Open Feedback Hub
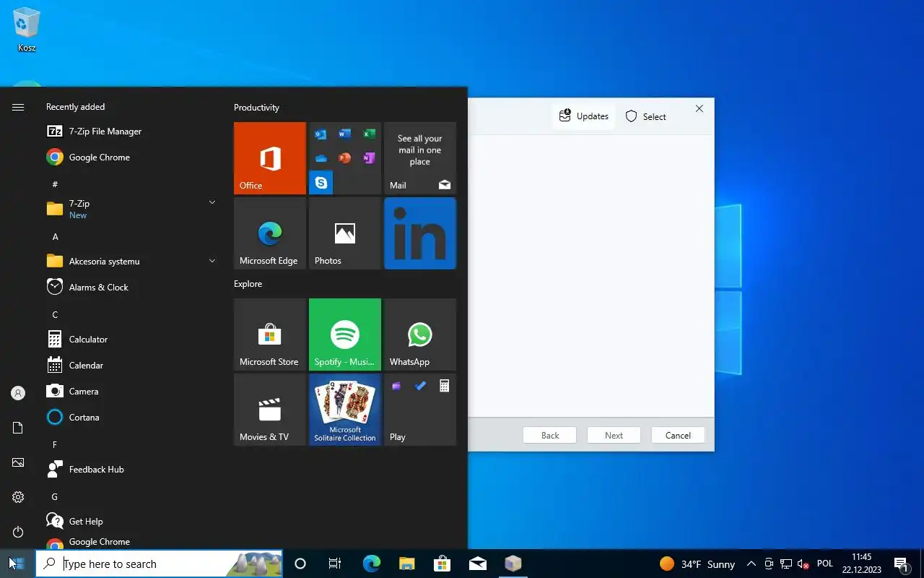Image resolution: width=924 pixels, height=578 pixels. pos(131,470)
